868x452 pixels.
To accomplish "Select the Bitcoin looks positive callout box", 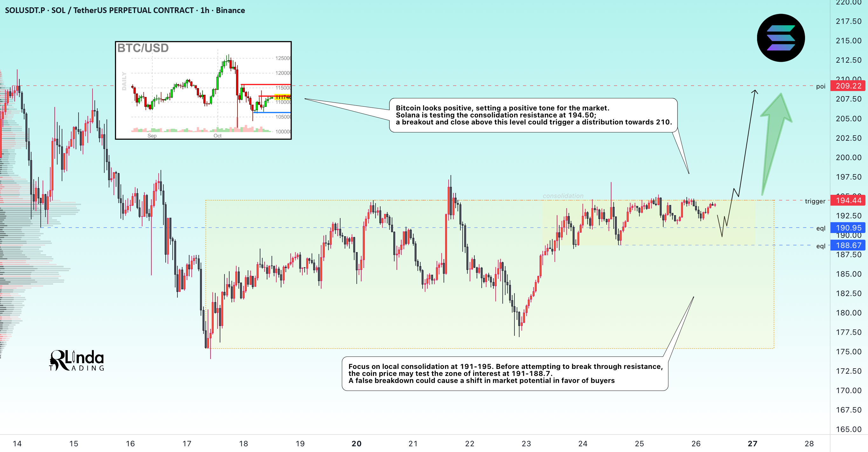I will pyautogui.click(x=533, y=115).
